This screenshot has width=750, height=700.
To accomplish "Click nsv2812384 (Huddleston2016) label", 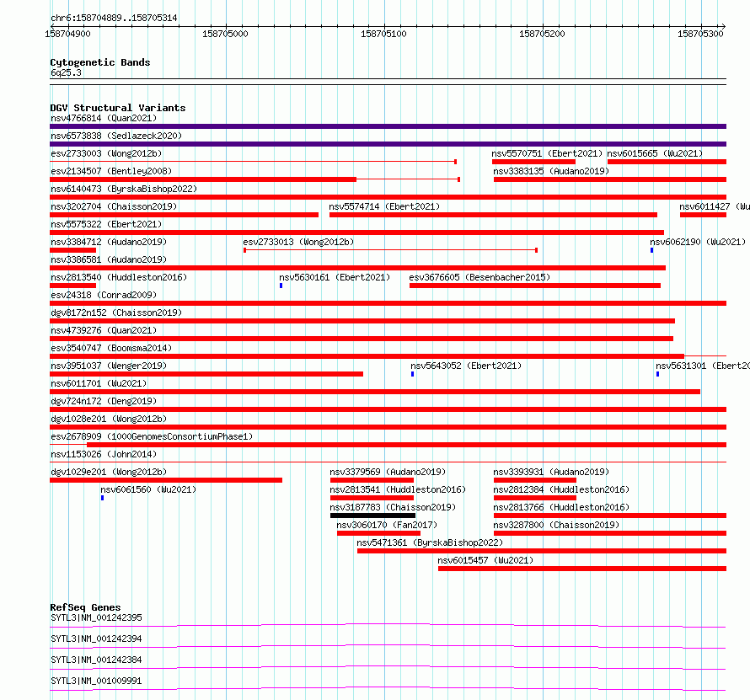I will [561, 489].
